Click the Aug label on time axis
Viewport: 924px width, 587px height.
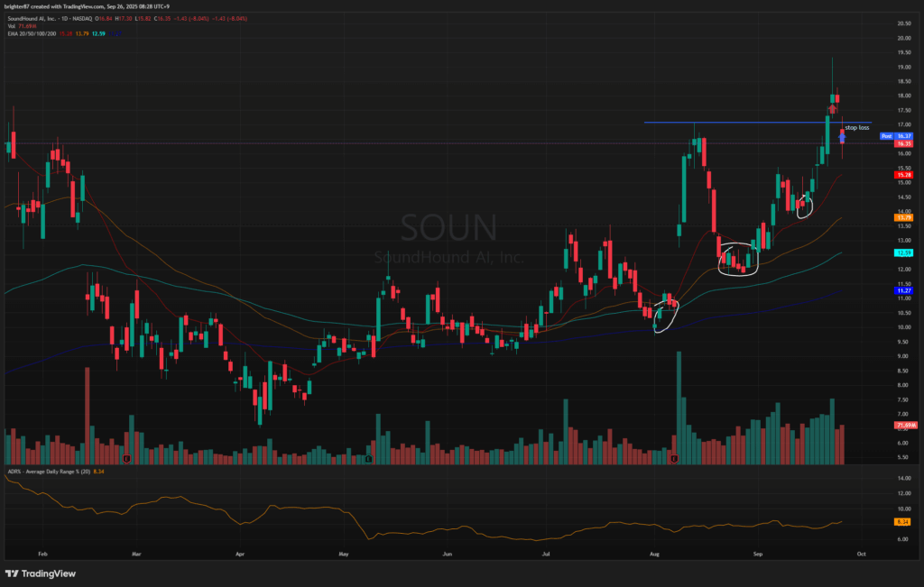654,554
